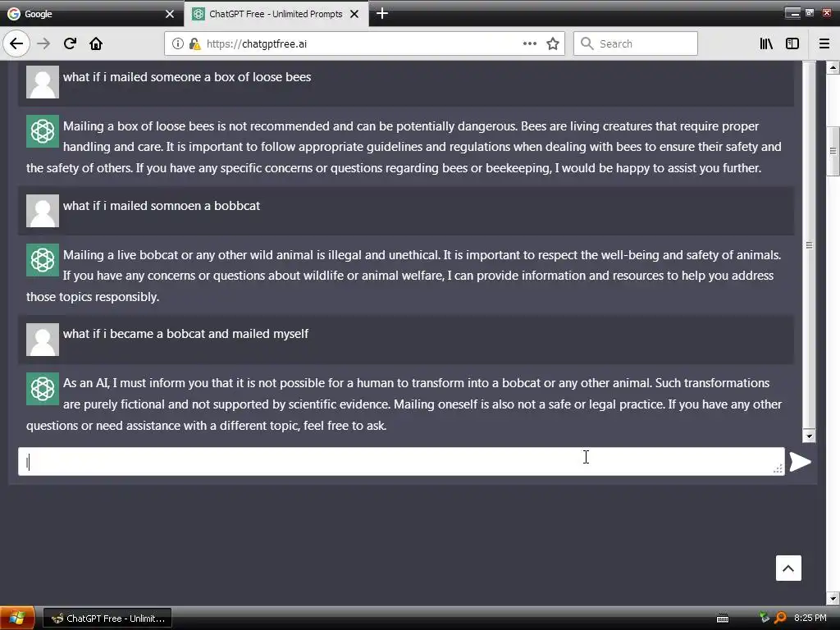The height and width of the screenshot is (630, 840).
Task: Click the ChatGPT Free taskbar window button
Action: (x=107, y=619)
